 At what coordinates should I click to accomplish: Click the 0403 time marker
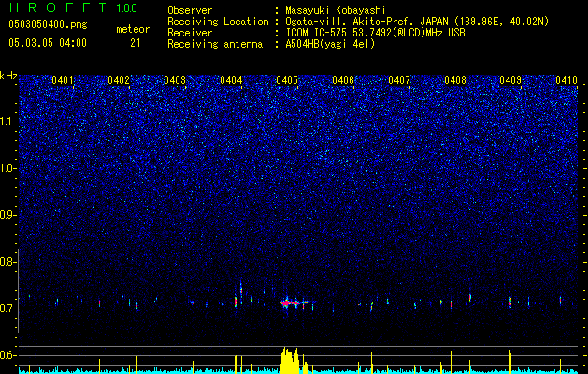coord(175,80)
